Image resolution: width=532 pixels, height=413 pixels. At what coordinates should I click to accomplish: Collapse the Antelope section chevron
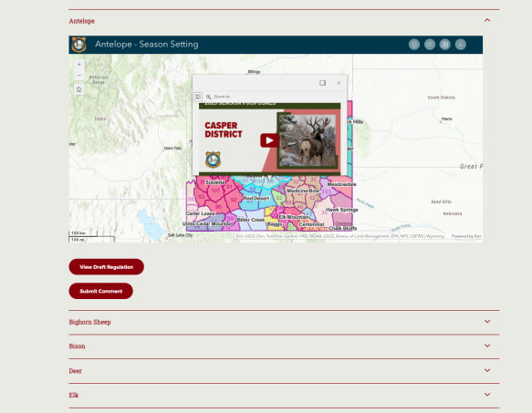(x=487, y=20)
